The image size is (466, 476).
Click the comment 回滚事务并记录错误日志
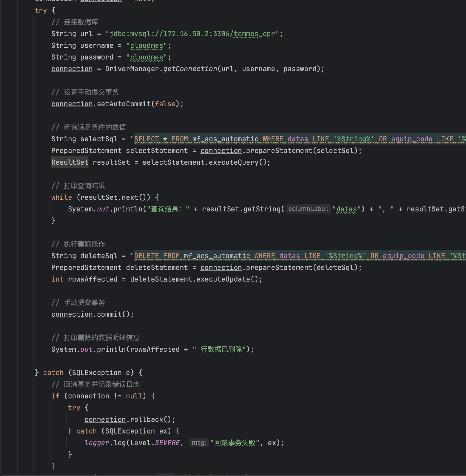[95, 384]
